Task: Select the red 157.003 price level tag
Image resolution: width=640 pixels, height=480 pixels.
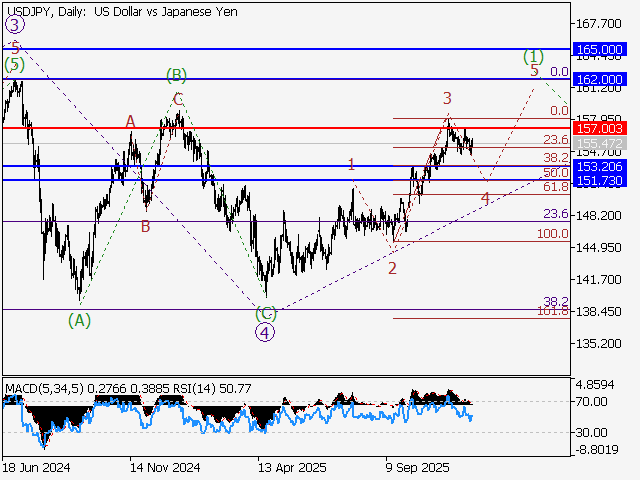Action: point(600,128)
